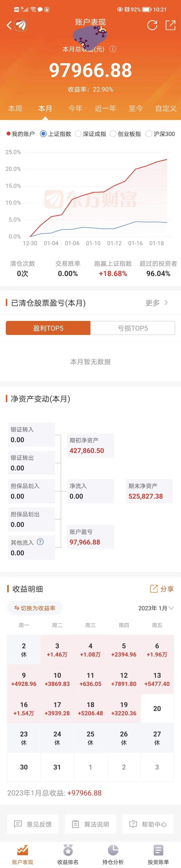Screen dimensions: 181x868
Task: Tap question mark next to 其他流入
Action: pyautogui.click(x=40, y=542)
